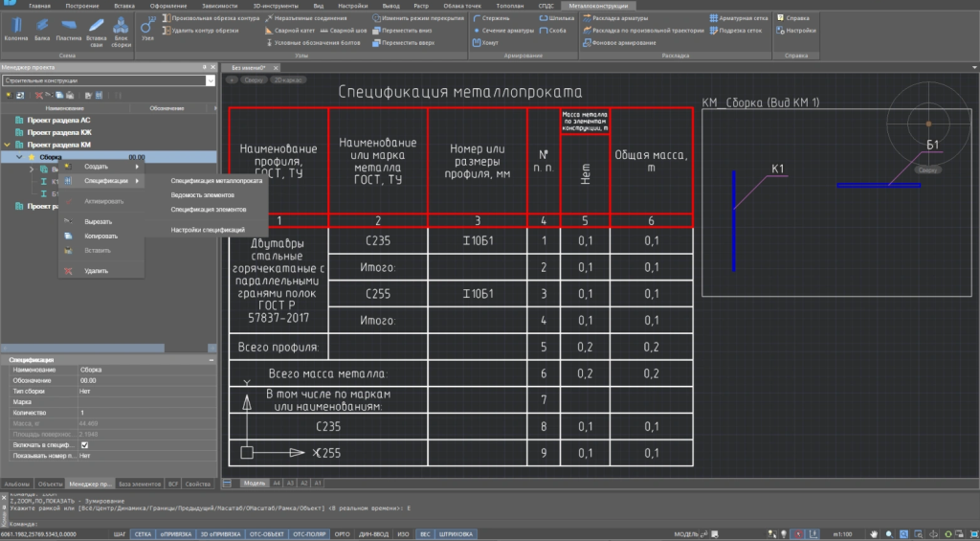980x541 pixels.
Task: Click the Сверху view label
Action: pyautogui.click(x=254, y=80)
